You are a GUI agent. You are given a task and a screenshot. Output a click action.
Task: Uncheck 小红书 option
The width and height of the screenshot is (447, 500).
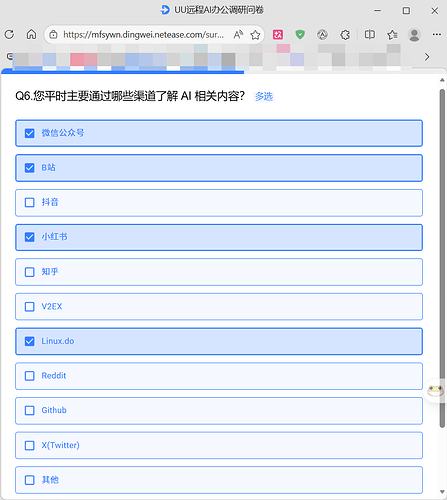(219, 237)
